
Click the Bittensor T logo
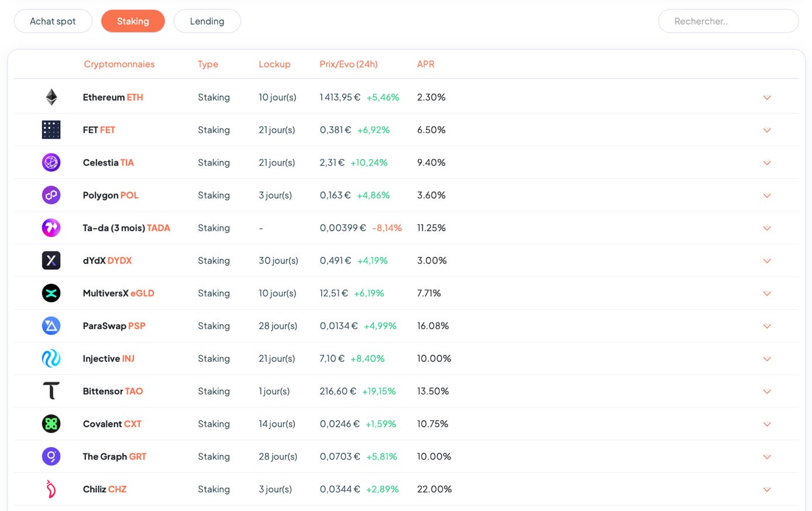coord(51,391)
